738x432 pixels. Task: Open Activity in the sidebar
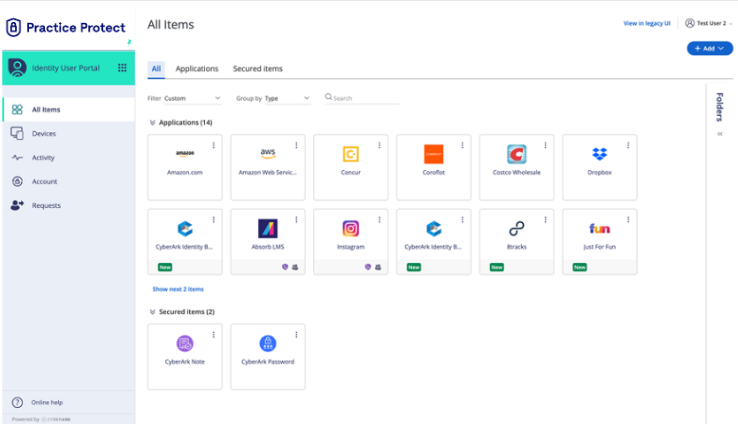(x=69, y=158)
